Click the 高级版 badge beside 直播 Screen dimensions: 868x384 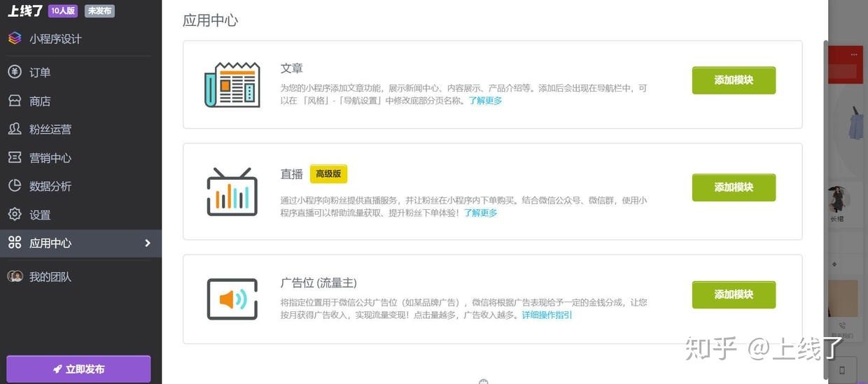328,174
